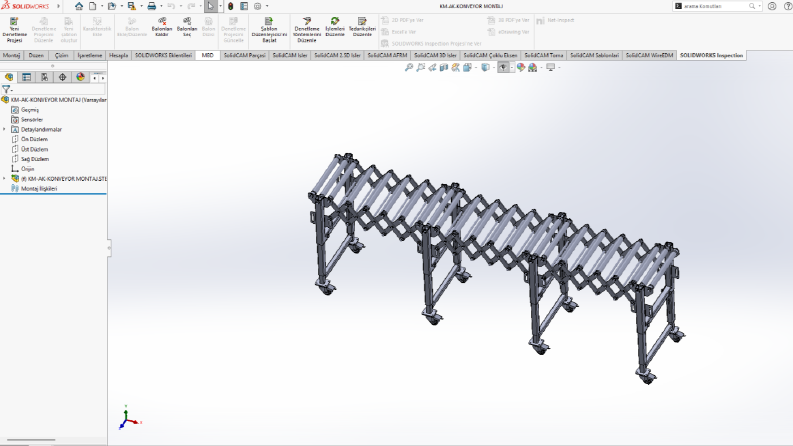The height and width of the screenshot is (446, 793).
Task: Open PropertyManager tab in left panel
Action: click(26, 77)
